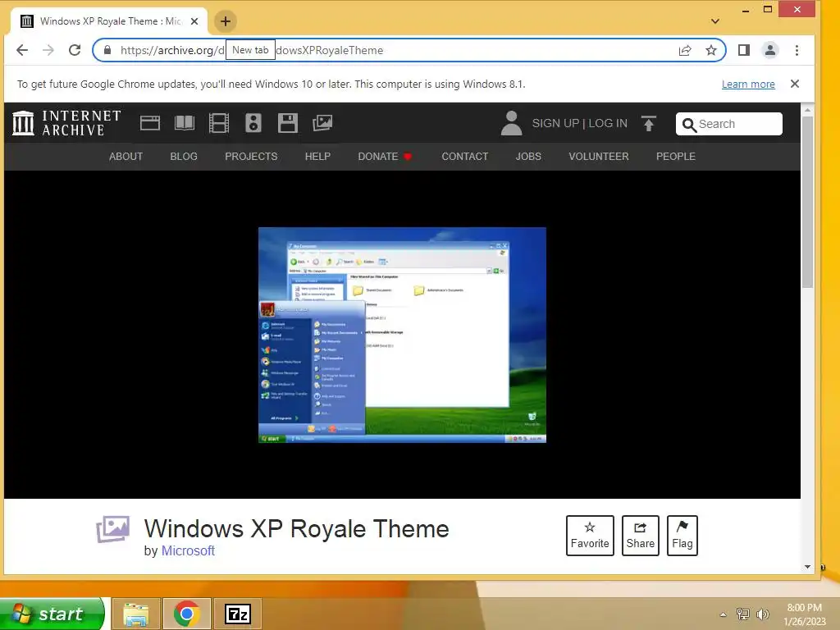The width and height of the screenshot is (840, 630).
Task: Open a new tab with plus button
Action: pyautogui.click(x=226, y=21)
